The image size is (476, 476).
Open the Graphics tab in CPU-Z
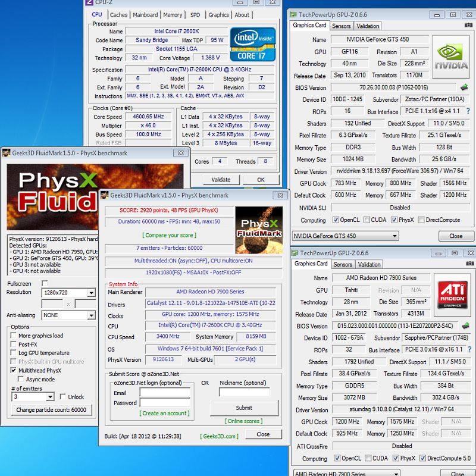click(x=218, y=15)
